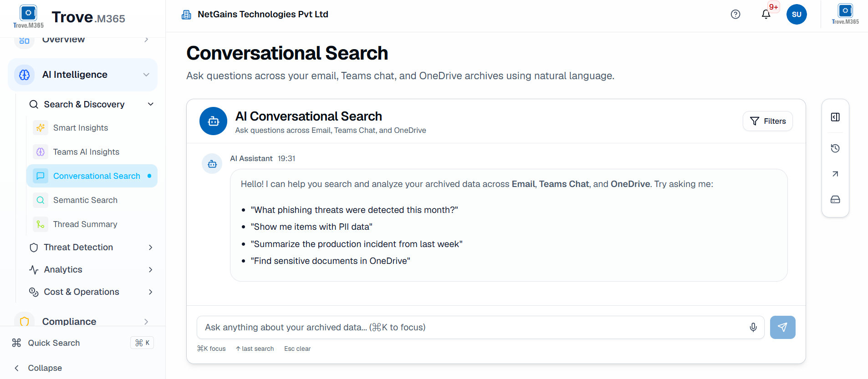Click the Analytics pulse icon

point(34,270)
